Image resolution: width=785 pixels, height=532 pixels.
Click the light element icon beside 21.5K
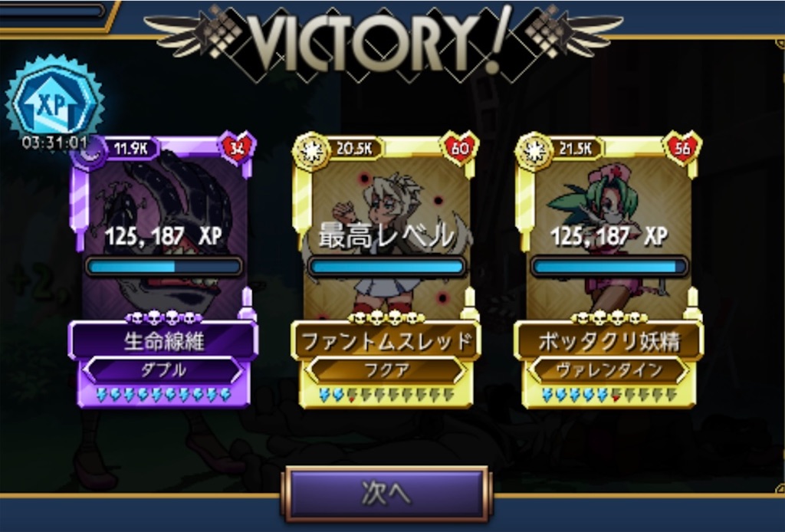pos(534,150)
